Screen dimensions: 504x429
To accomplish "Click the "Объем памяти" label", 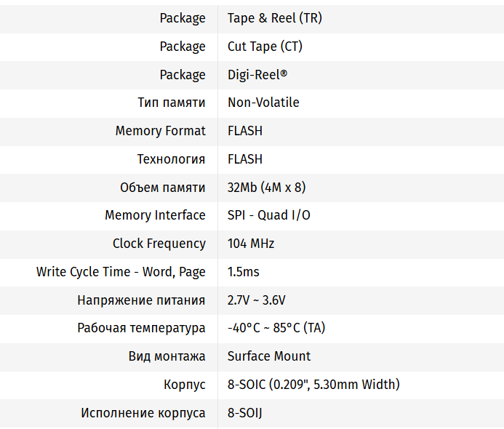I will pos(162,188).
